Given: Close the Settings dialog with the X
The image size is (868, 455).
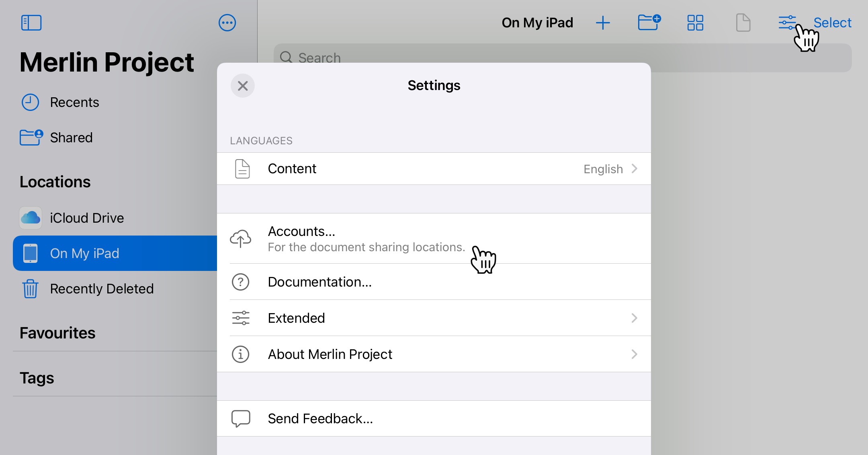Looking at the screenshot, I should pyautogui.click(x=243, y=86).
